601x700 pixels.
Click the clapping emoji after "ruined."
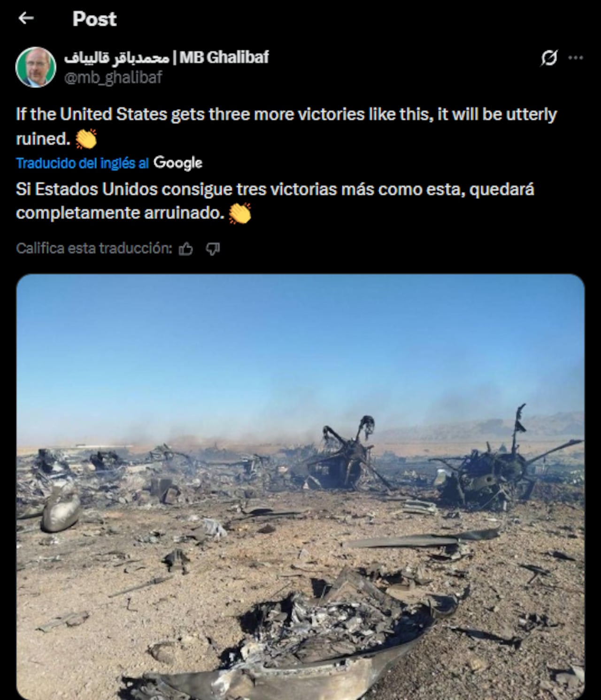click(x=86, y=139)
